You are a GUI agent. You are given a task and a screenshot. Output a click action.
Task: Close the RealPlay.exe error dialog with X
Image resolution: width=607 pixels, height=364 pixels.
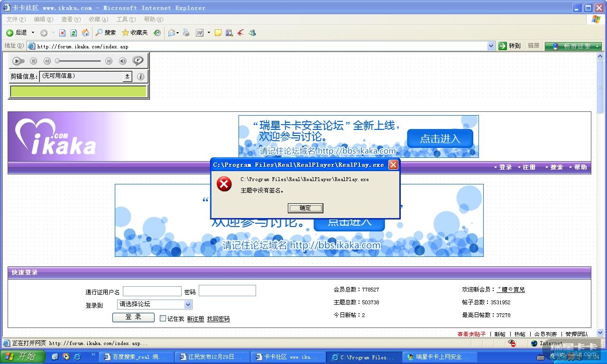click(x=393, y=165)
